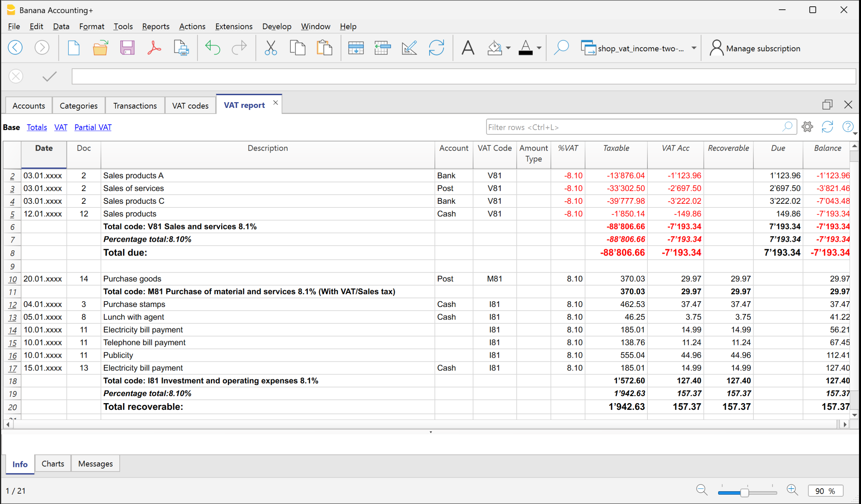861x504 pixels.
Task: Expand the text color dropdown arrow
Action: (539, 48)
